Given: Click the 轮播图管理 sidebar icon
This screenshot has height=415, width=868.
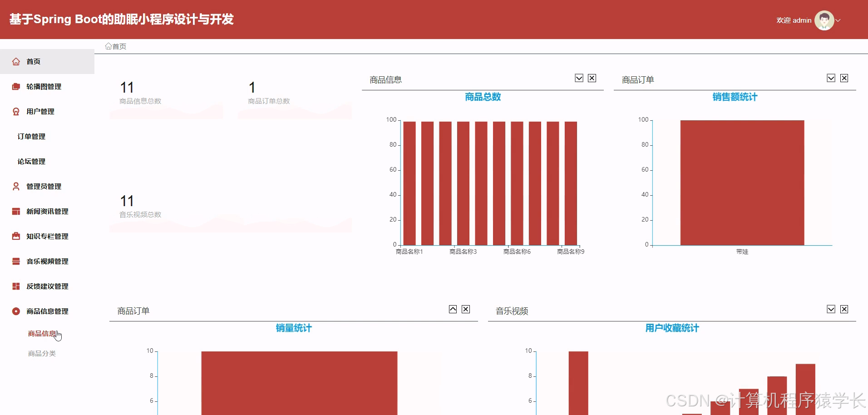Looking at the screenshot, I should point(16,86).
